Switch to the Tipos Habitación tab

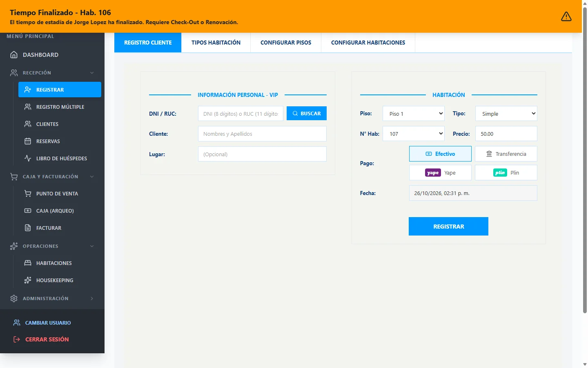pos(216,43)
